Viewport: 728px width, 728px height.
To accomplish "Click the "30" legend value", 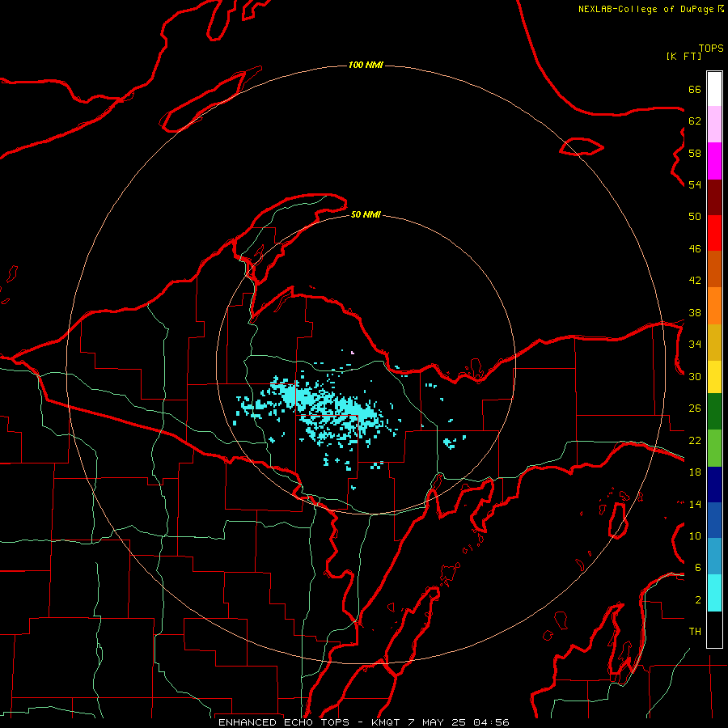I will click(x=695, y=376).
